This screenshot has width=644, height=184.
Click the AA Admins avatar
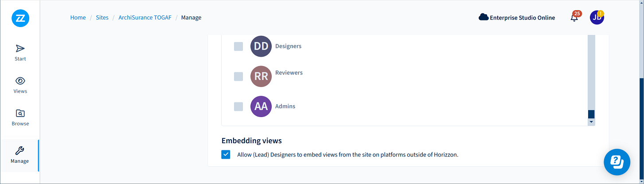pos(261,106)
